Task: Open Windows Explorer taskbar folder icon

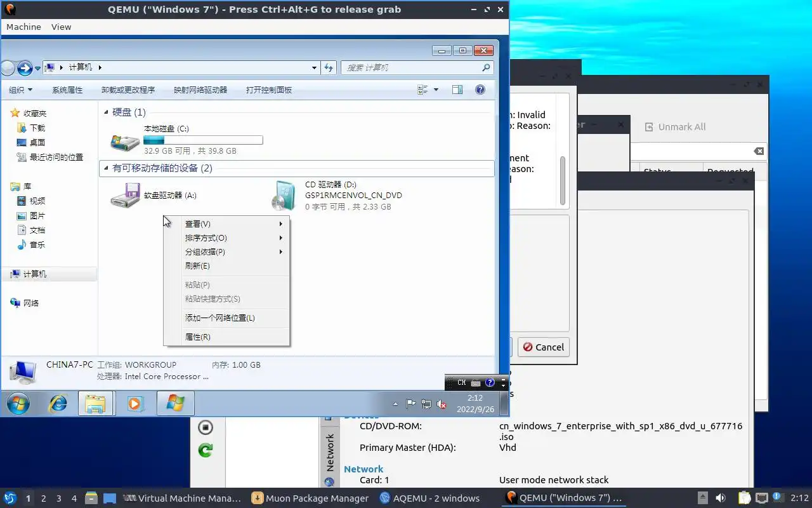Action: 95,403
